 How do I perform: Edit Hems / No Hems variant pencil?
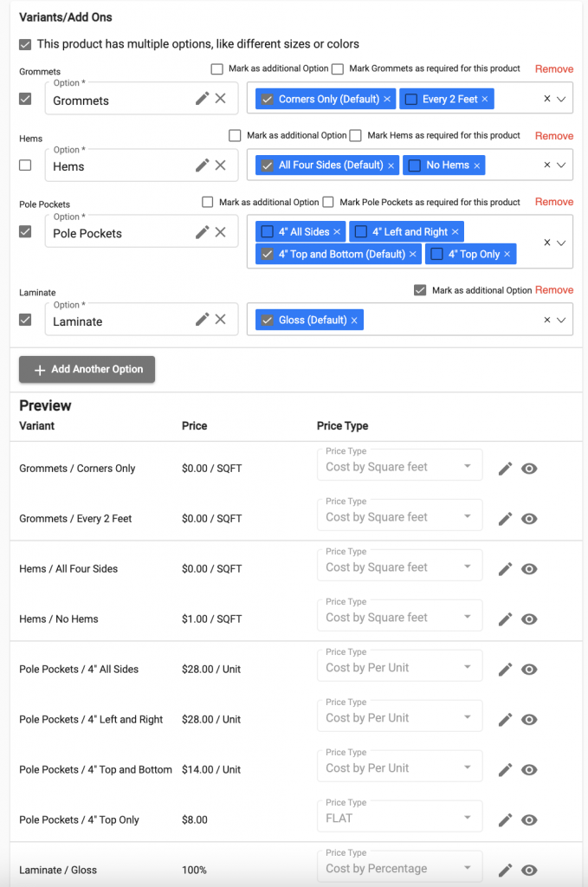click(x=505, y=618)
